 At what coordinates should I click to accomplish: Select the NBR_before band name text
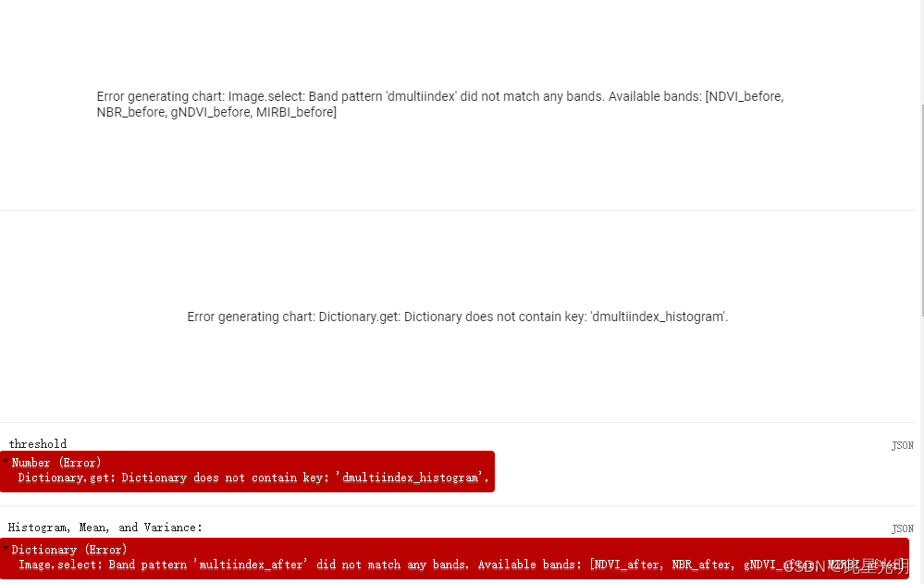[128, 112]
